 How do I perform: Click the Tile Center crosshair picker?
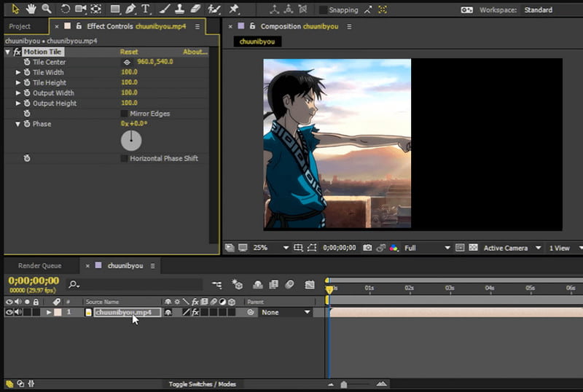coord(127,62)
